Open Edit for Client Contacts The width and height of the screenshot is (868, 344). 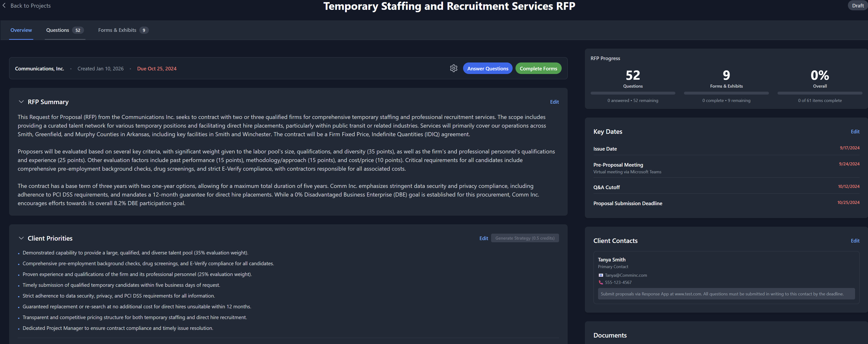(855, 241)
